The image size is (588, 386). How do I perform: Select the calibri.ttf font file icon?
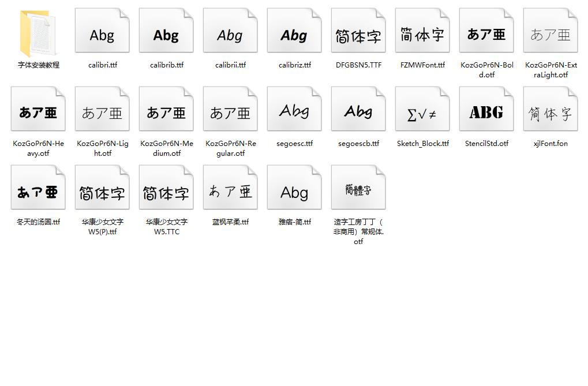coord(102,31)
